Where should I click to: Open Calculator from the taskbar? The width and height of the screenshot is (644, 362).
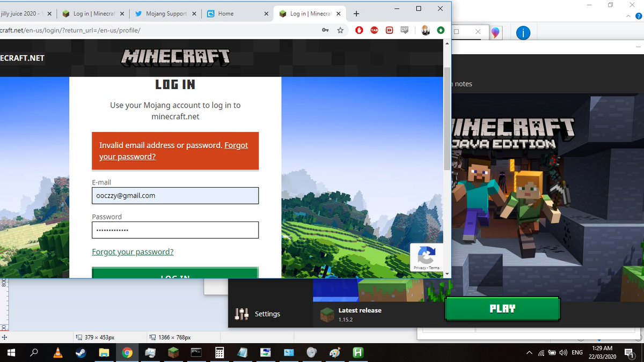tap(219, 353)
